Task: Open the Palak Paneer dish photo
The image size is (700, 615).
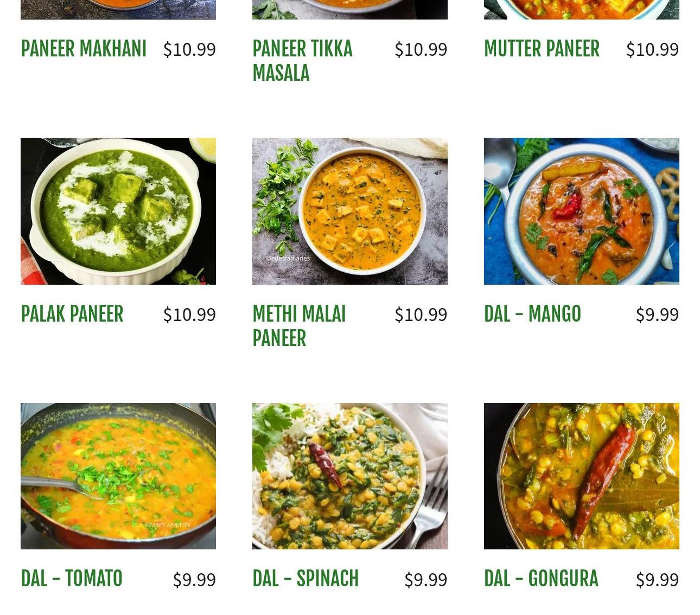Action: [x=118, y=211]
